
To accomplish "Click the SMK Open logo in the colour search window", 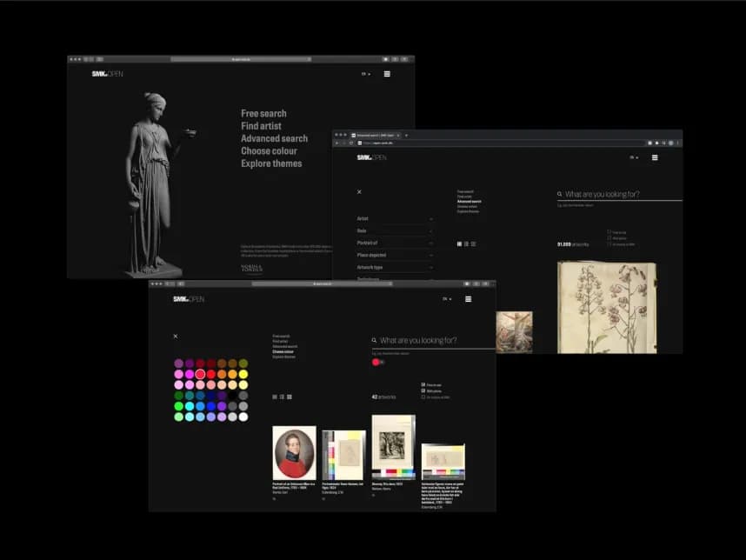I will click(189, 299).
